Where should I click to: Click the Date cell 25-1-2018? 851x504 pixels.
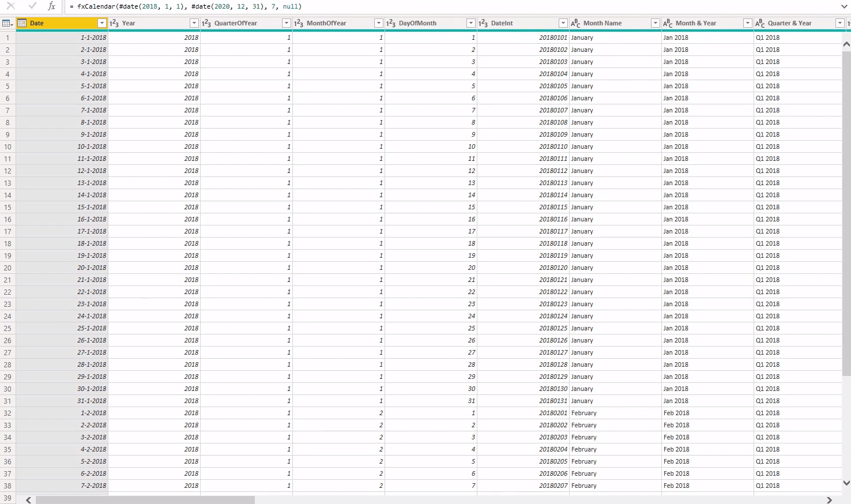pos(62,328)
